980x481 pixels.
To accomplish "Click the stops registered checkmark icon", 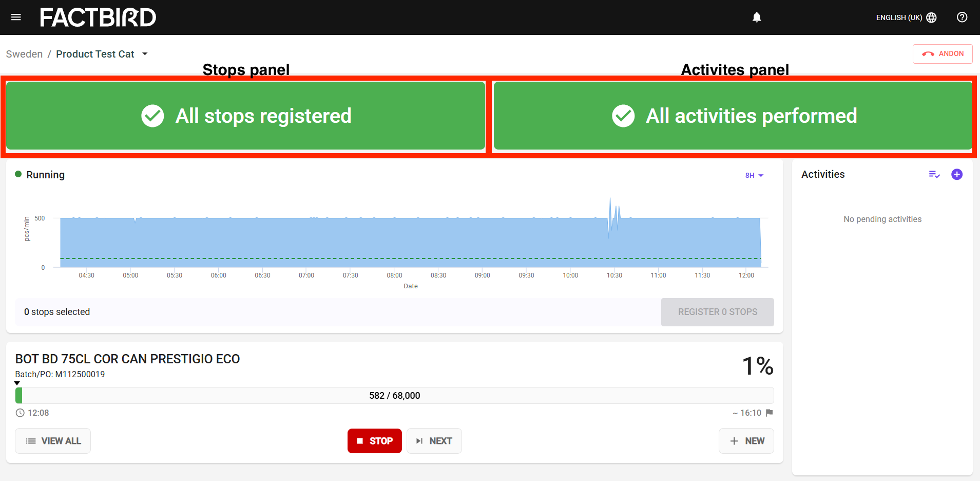I will (152, 116).
